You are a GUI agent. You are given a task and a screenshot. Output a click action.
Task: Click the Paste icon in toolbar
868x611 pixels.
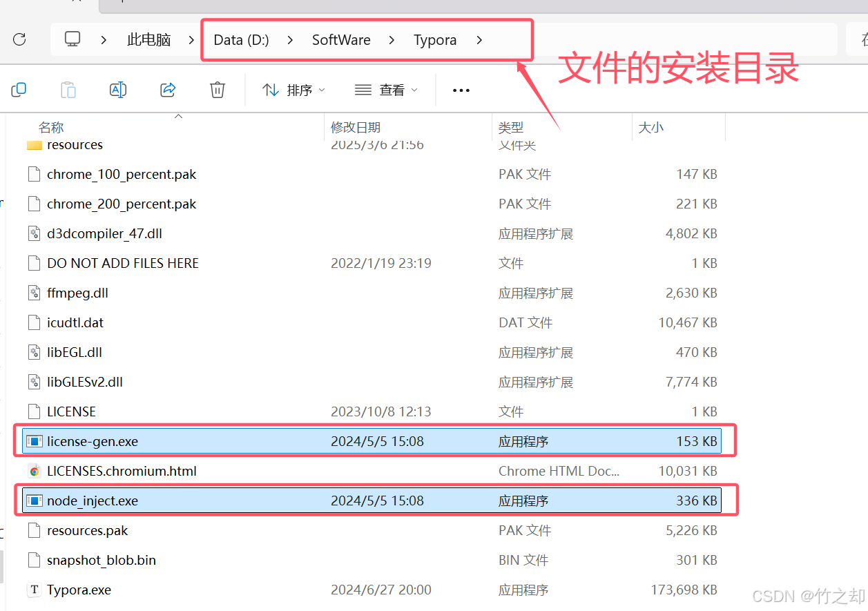(x=68, y=90)
